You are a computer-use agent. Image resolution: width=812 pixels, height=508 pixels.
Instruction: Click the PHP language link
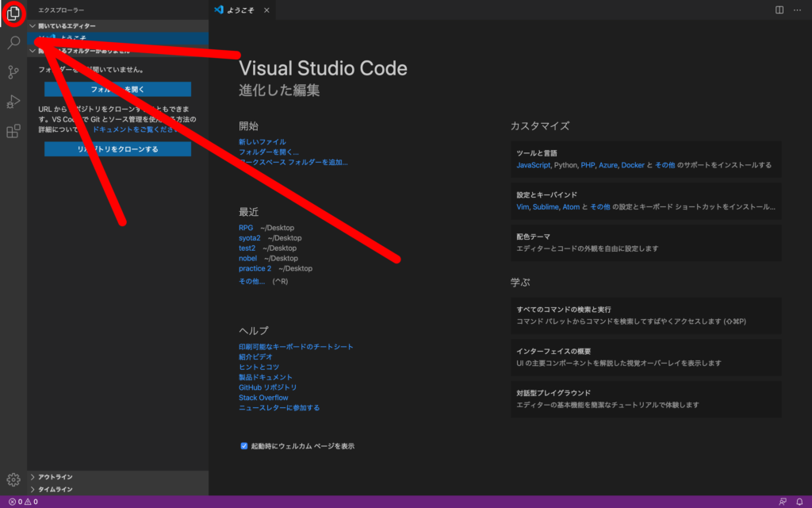click(588, 165)
